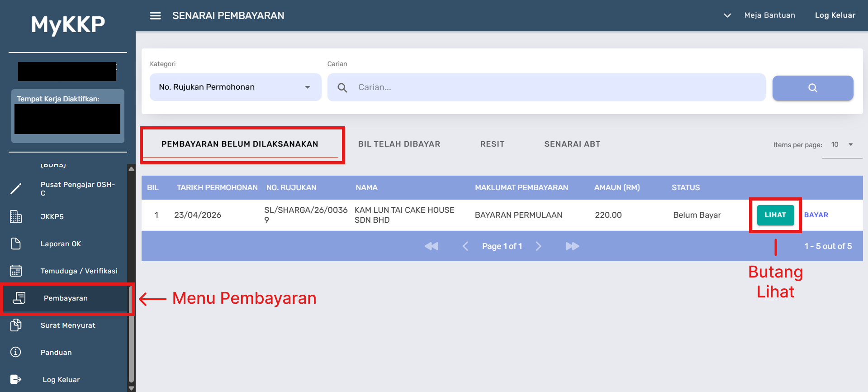Click the JKKP5 building icon
The height and width of the screenshot is (392, 868).
point(16,216)
